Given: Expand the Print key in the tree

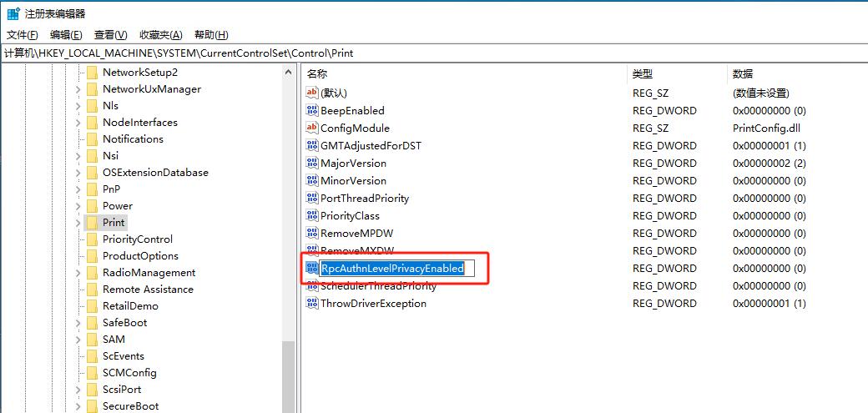Looking at the screenshot, I should pyautogui.click(x=79, y=223).
